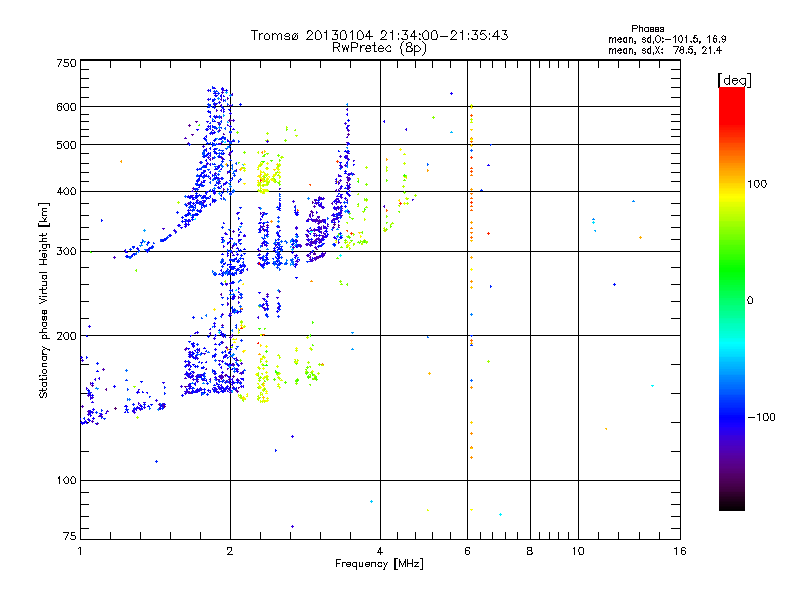
Task: Click the y-axis '200' tick label
Action: click(x=66, y=336)
